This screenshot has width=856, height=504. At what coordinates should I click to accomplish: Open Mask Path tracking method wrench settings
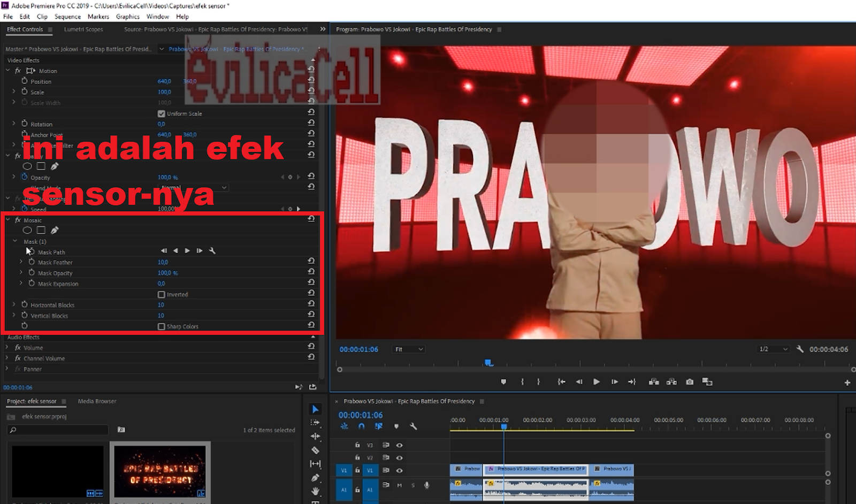(212, 250)
